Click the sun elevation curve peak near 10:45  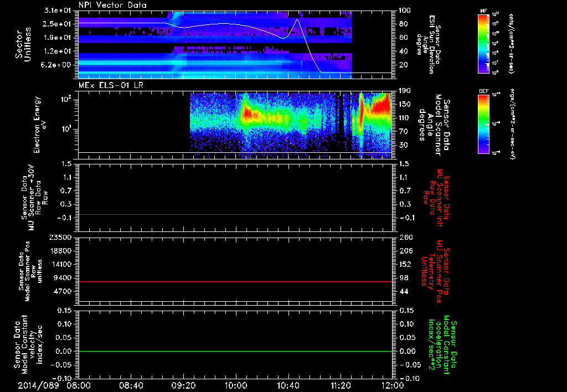click(297, 20)
